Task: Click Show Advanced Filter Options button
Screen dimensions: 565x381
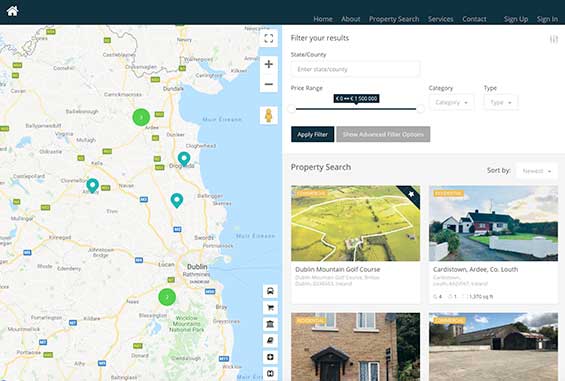Action: pyautogui.click(x=383, y=134)
